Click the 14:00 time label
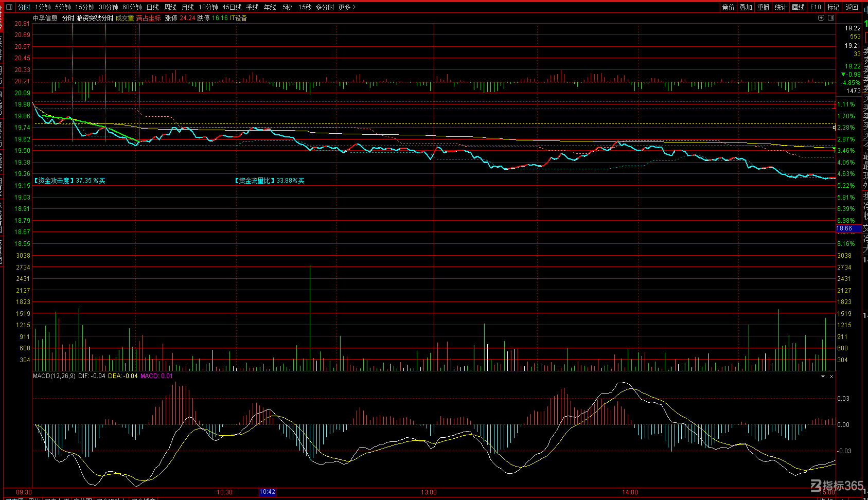 pos(630,492)
